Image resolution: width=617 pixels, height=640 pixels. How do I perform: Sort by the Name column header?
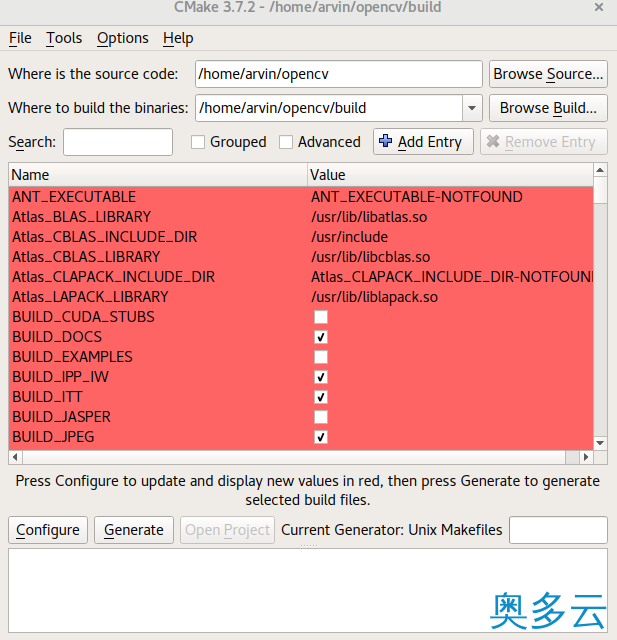point(158,175)
